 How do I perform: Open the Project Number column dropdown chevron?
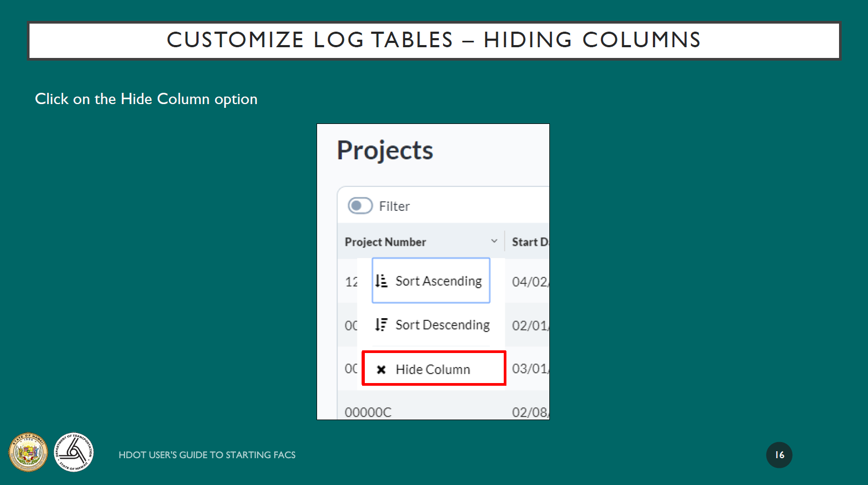(494, 241)
